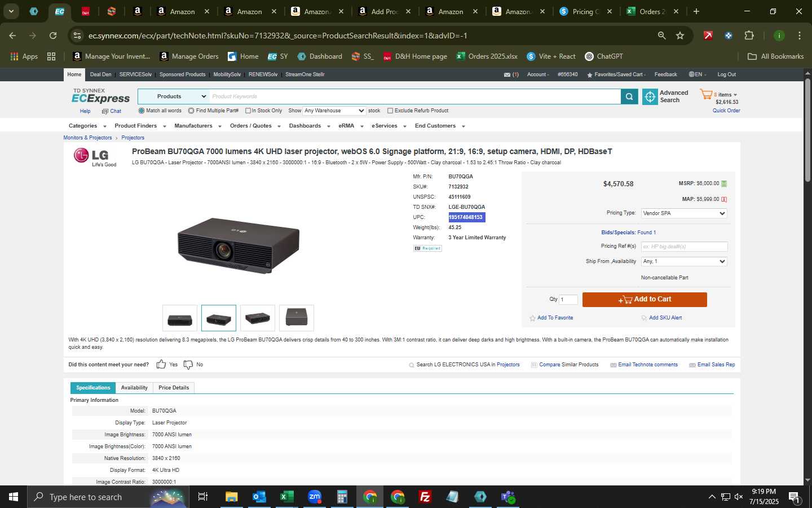Click the Product Keywords search field
This screenshot has width=812, height=508.
pyautogui.click(x=415, y=97)
